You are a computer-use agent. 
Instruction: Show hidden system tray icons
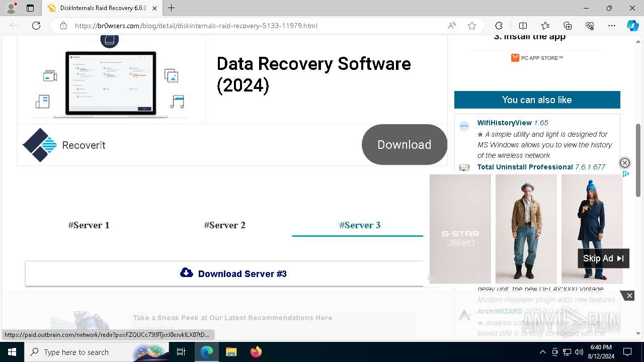pos(542,352)
